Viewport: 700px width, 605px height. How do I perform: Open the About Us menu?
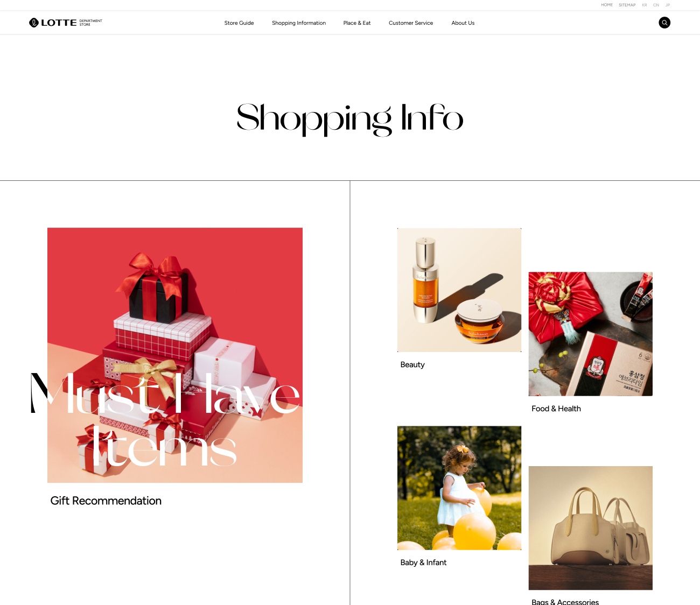click(x=463, y=23)
